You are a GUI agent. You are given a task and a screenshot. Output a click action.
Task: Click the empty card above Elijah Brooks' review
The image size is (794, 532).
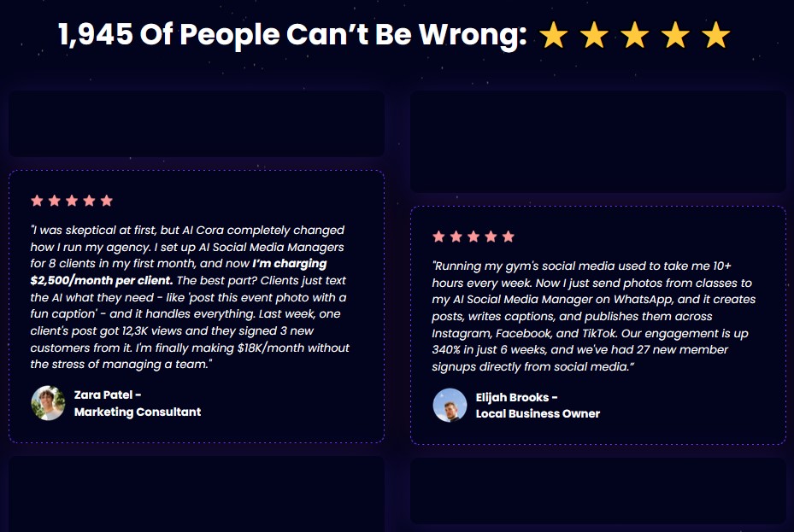tap(597, 142)
